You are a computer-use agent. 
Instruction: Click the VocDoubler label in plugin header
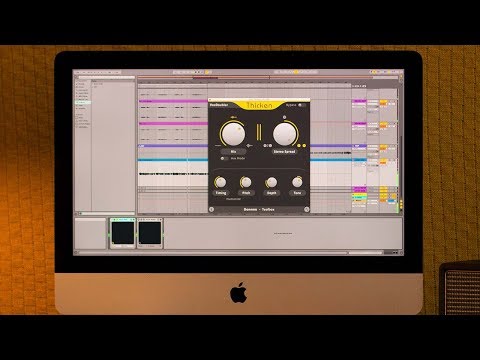tap(219, 105)
